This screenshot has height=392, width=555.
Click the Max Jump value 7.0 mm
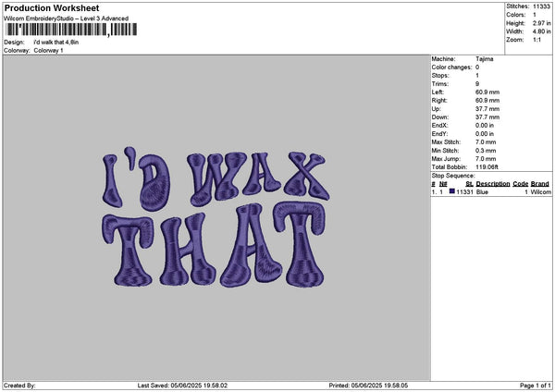point(486,159)
